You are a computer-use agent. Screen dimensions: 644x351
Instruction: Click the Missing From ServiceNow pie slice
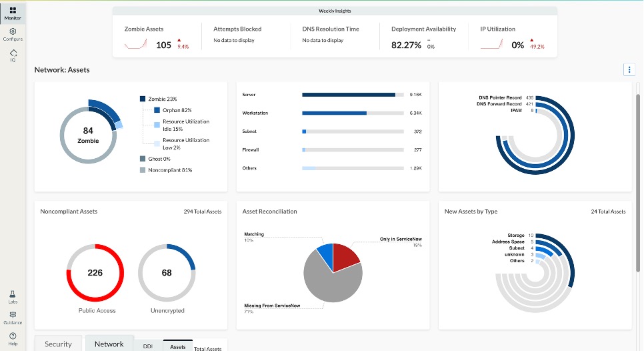coord(327,280)
